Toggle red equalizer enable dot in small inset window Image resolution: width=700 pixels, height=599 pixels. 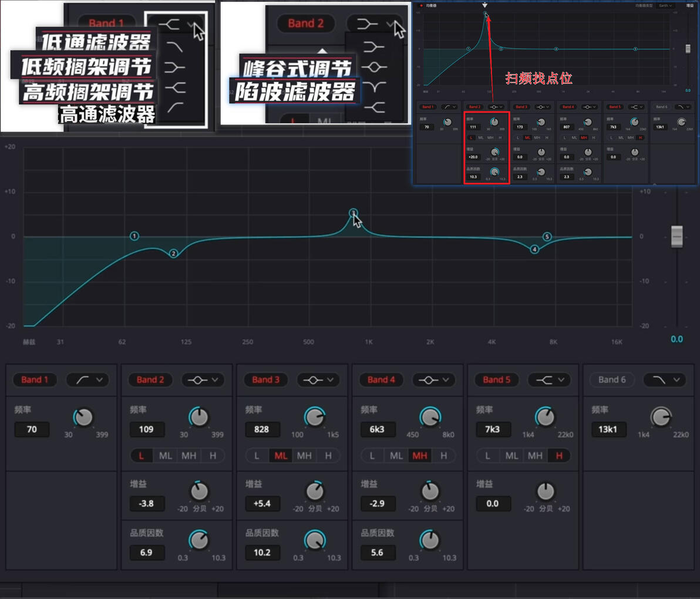[x=421, y=5]
